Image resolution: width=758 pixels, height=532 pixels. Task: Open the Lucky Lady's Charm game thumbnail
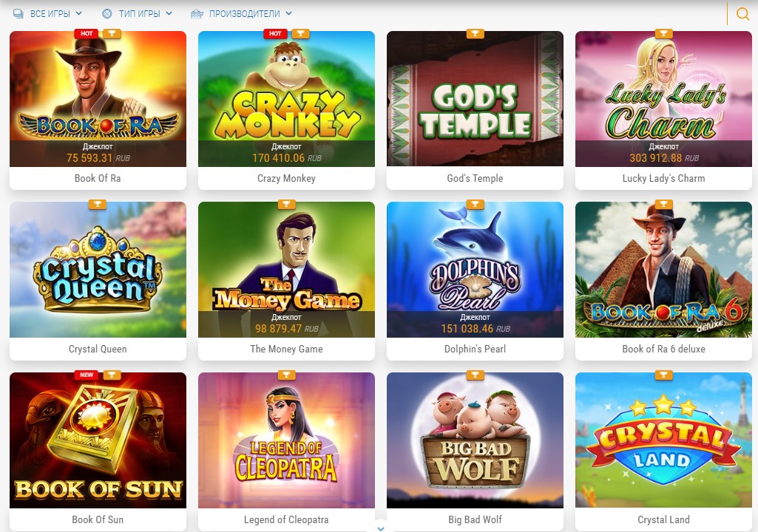pos(664,99)
